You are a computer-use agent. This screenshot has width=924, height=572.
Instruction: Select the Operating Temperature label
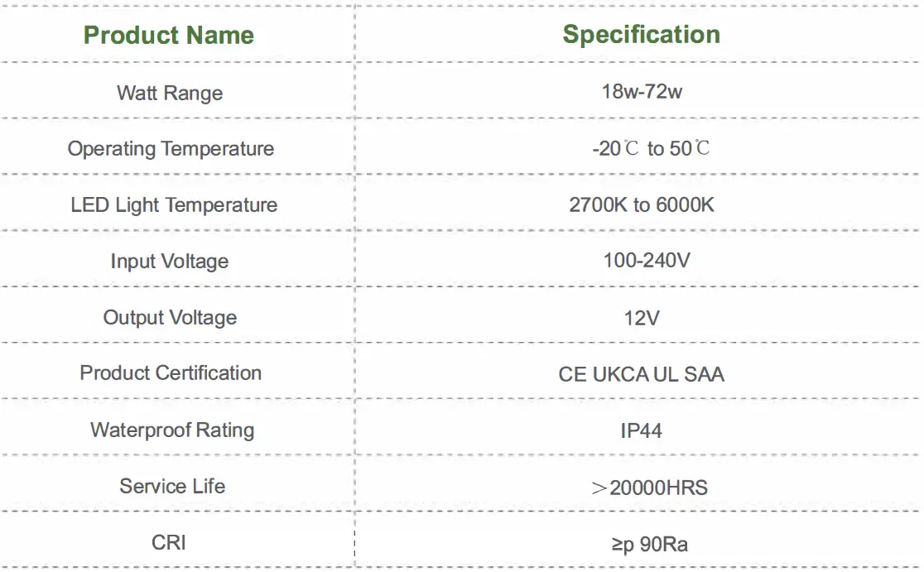[171, 149]
